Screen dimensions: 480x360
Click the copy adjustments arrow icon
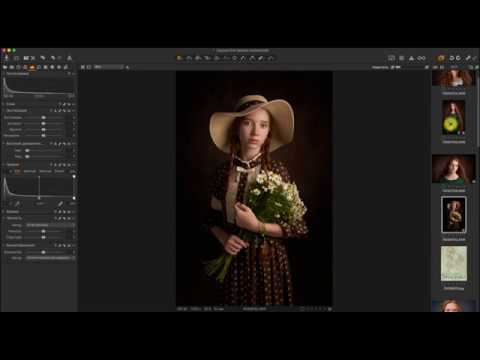[x=468, y=58]
